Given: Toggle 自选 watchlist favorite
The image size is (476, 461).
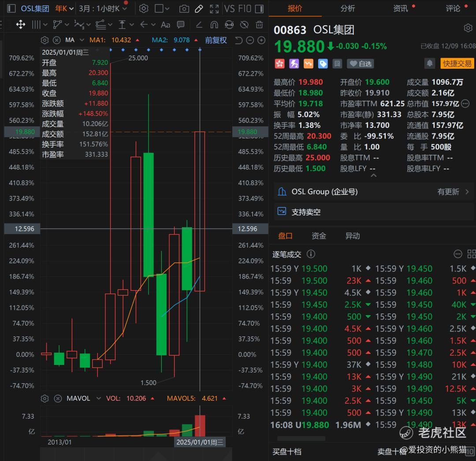Looking at the screenshot, I should tap(361, 64).
